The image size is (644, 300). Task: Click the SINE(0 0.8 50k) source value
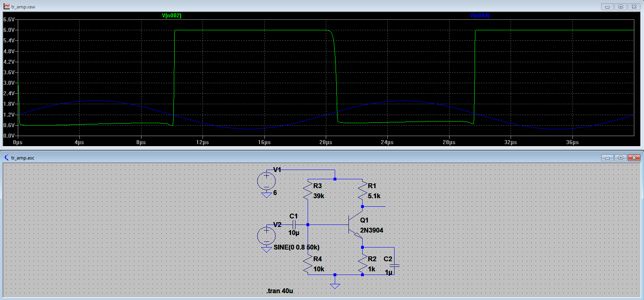[296, 247]
